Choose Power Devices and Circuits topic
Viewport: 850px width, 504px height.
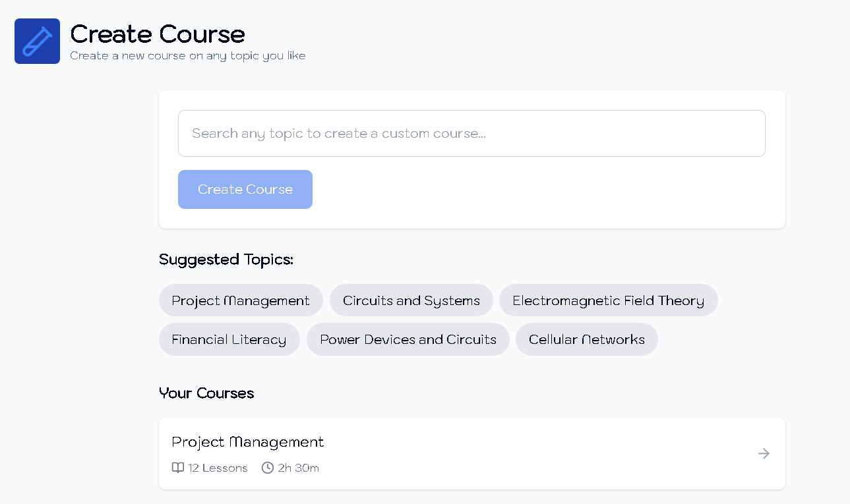(x=408, y=339)
